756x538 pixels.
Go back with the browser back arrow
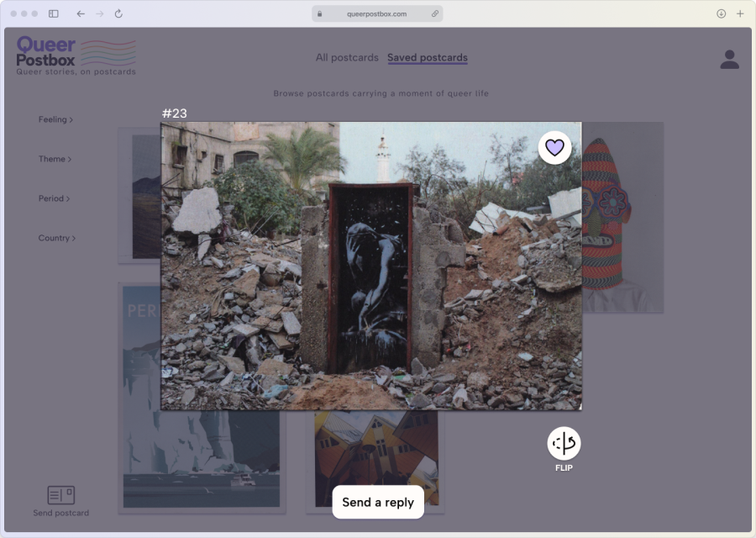[x=81, y=14]
